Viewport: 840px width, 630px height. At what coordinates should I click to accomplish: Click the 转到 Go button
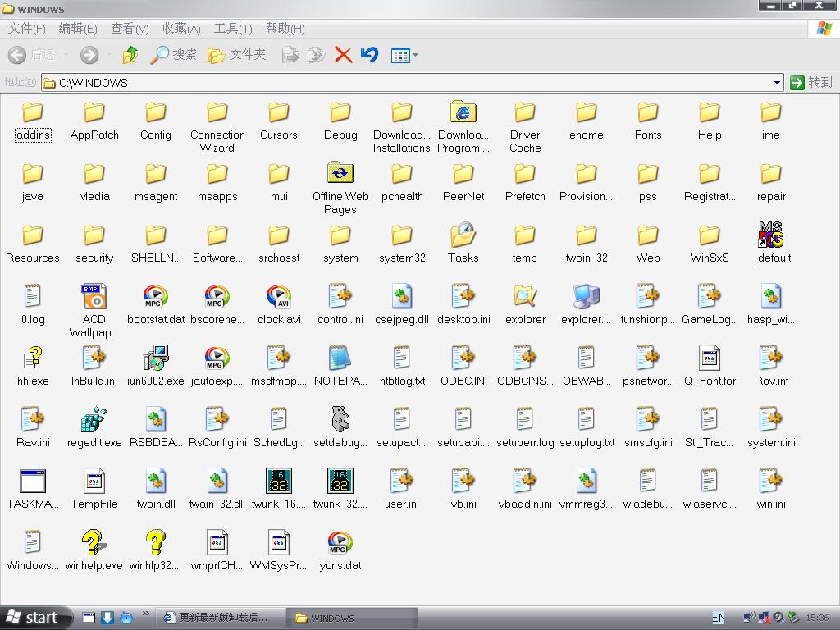point(810,82)
